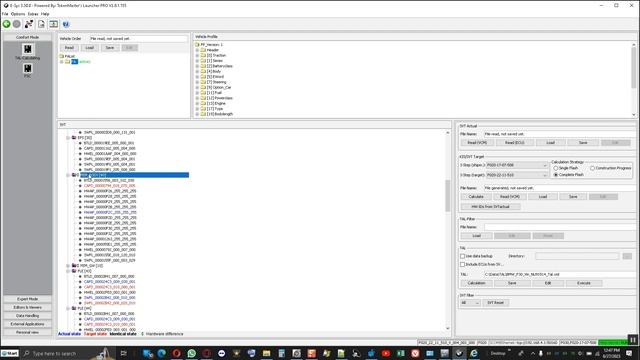Screen dimensions: 640x360
Task: Click the TAL Filter File Name field
Action: [560, 227]
